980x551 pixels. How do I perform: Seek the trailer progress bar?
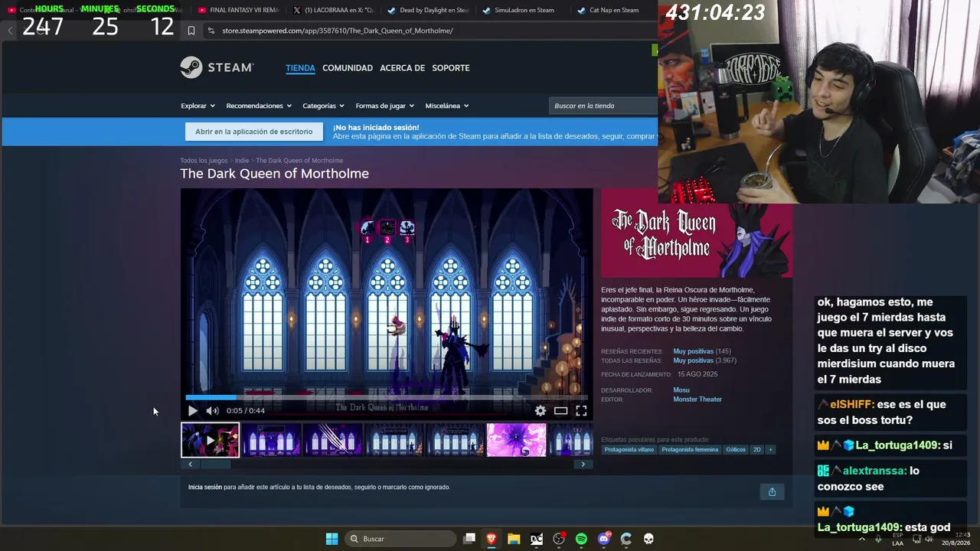pyautogui.click(x=387, y=397)
